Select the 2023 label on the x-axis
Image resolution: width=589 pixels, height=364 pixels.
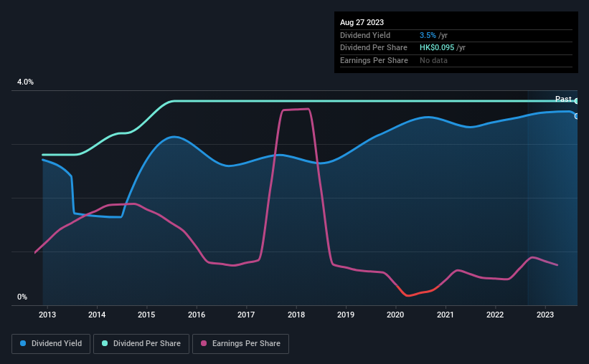pos(545,315)
